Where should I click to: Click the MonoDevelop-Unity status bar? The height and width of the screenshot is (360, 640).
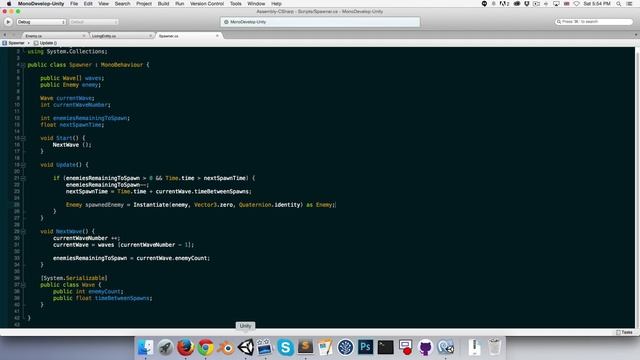320,22
